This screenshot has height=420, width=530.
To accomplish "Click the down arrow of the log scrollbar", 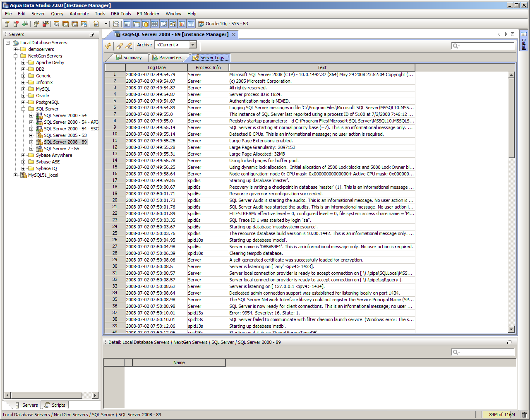I will pos(511,329).
